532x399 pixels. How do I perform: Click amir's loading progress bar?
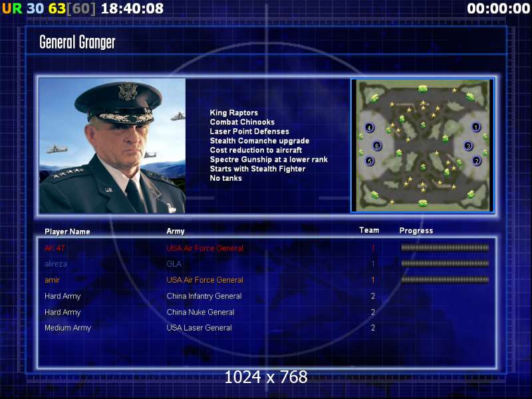pos(445,279)
